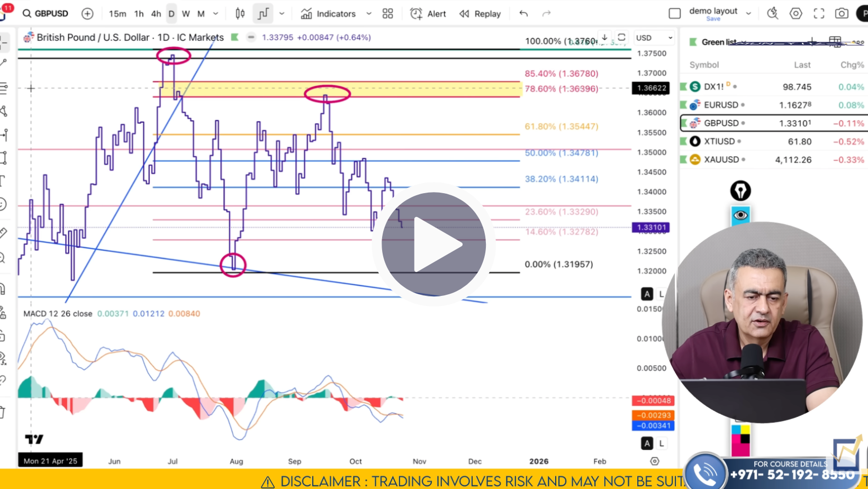Toggle log scale L on the MACD pane
868x489 pixels.
[x=662, y=443]
